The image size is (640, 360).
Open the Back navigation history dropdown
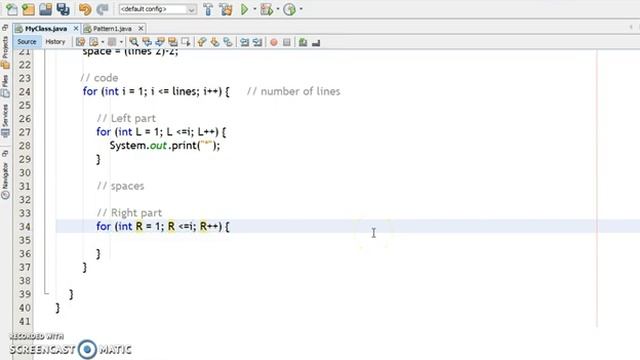click(102, 42)
